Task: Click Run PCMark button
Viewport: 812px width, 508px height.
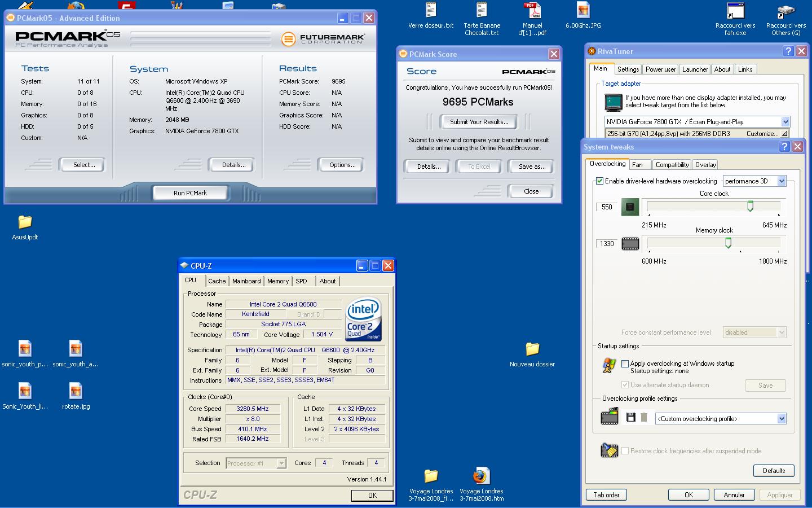Action: pos(190,193)
